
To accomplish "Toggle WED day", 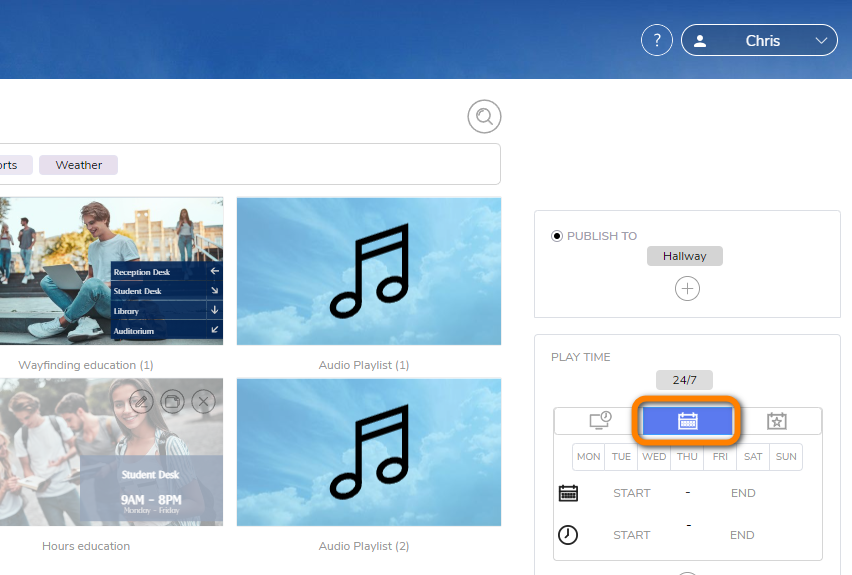I will pos(654,457).
